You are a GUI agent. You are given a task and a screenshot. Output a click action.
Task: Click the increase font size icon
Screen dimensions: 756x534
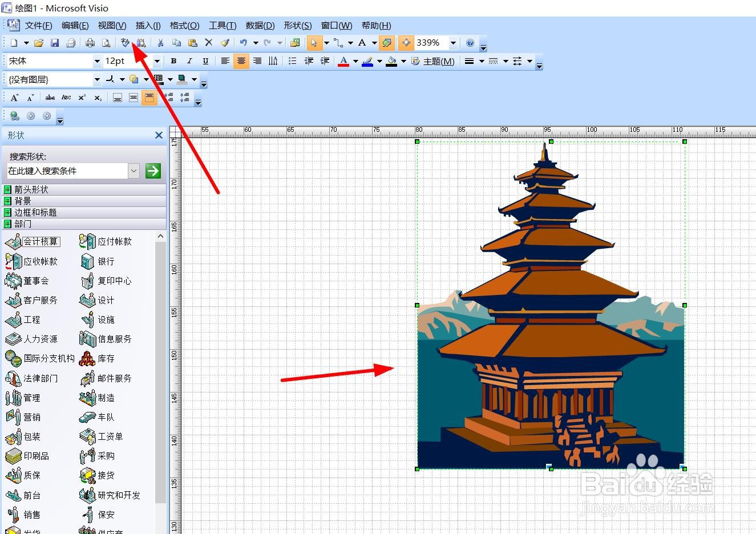point(15,98)
